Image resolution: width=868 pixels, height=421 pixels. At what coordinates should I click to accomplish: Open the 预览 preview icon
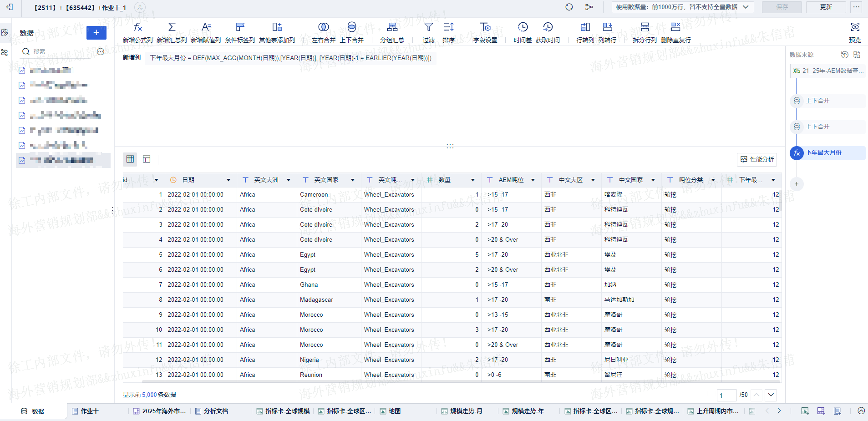click(x=855, y=27)
